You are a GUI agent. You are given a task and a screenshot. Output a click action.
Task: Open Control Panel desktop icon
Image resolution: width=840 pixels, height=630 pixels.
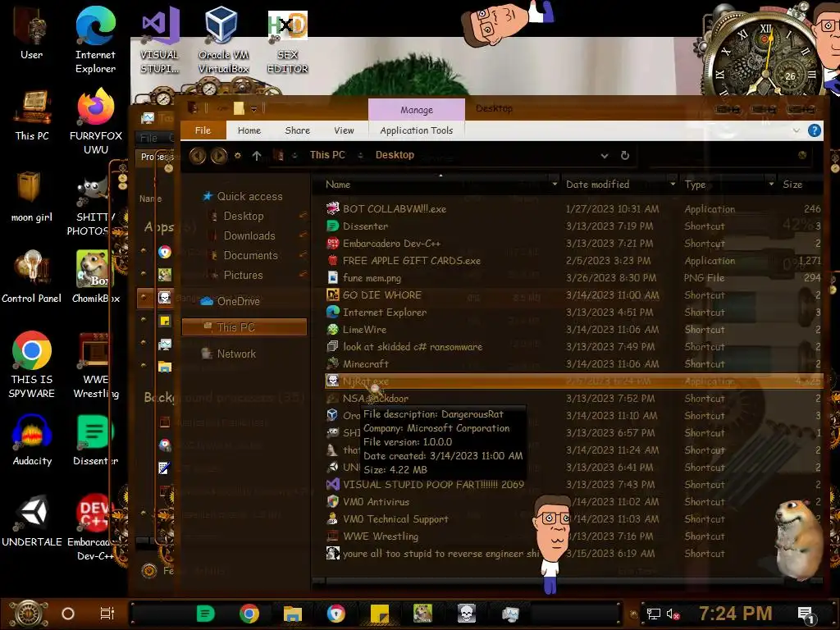[x=32, y=276]
